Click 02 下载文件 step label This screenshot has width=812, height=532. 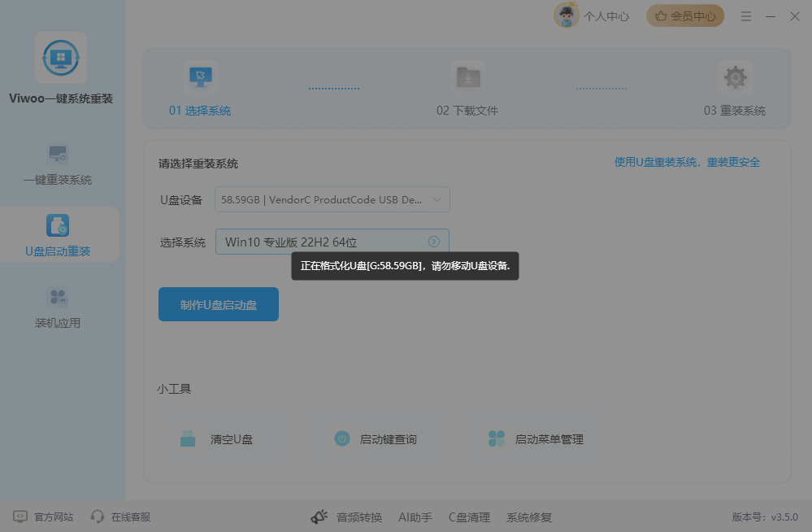(x=467, y=111)
